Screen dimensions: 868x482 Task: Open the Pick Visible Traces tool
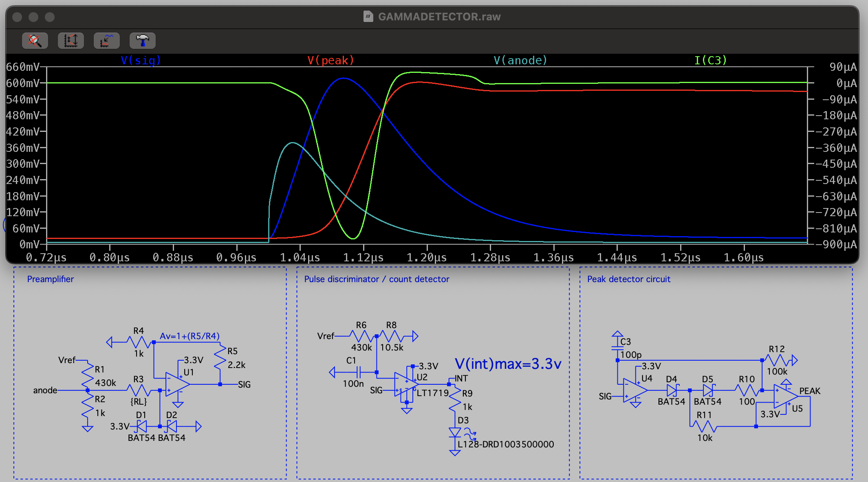click(x=106, y=41)
